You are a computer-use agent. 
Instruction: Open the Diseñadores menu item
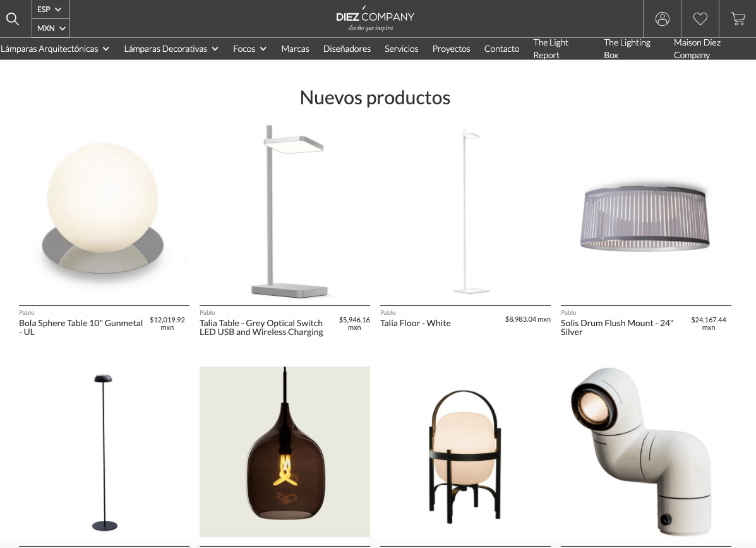click(x=347, y=49)
